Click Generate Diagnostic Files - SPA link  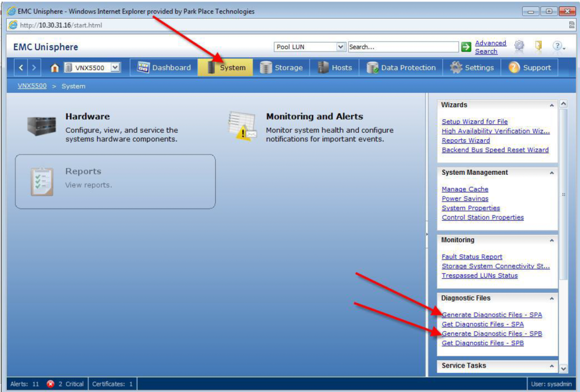click(x=492, y=315)
